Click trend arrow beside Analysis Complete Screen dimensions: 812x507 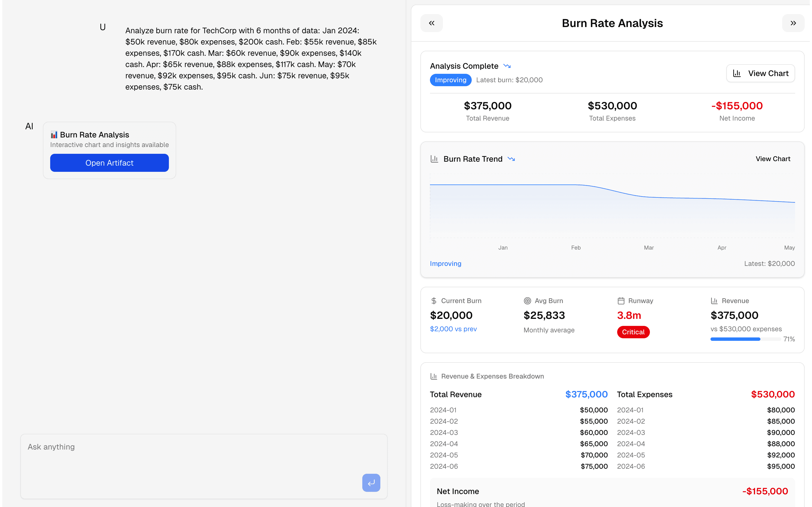tap(507, 66)
